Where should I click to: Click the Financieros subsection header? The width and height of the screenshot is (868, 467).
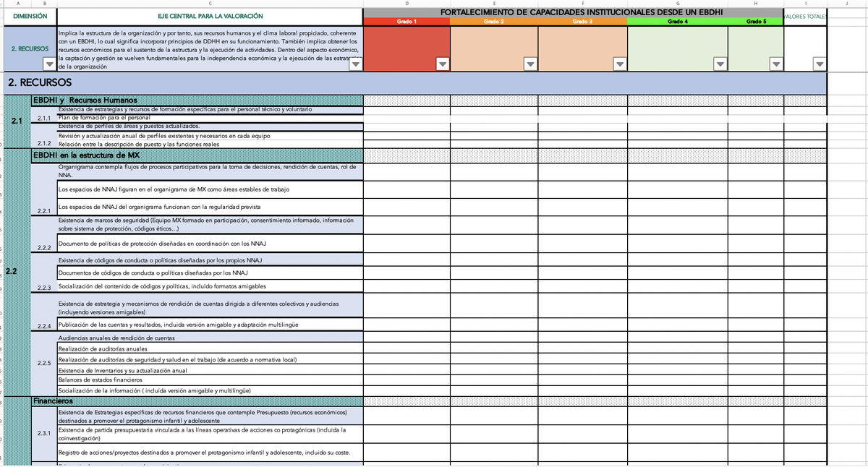point(197,400)
